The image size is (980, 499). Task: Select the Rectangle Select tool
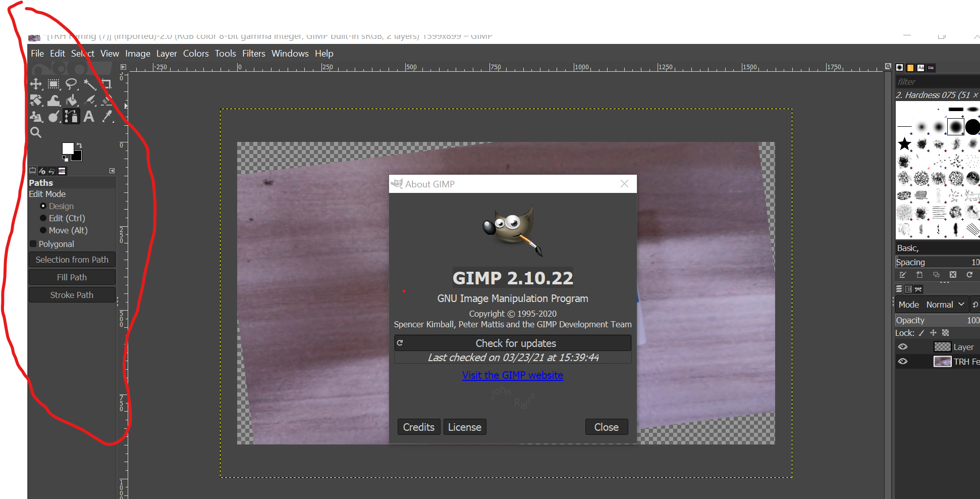53,84
